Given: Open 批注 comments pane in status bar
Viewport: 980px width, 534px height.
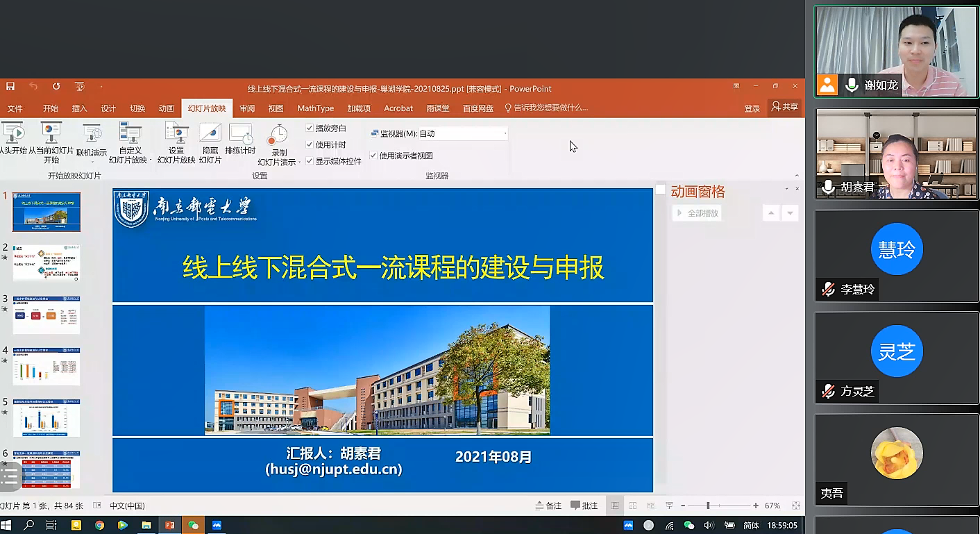Looking at the screenshot, I should (584, 506).
